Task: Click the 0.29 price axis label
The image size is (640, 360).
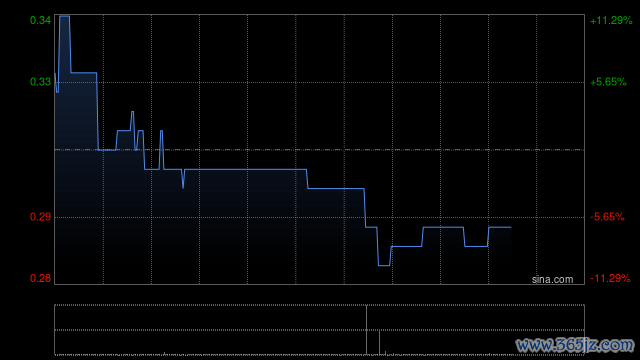Action: coord(40,217)
